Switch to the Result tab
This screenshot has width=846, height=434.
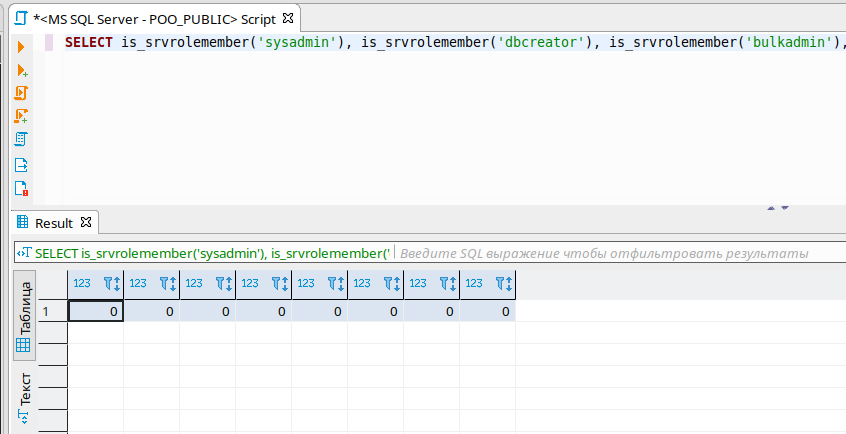(53, 223)
